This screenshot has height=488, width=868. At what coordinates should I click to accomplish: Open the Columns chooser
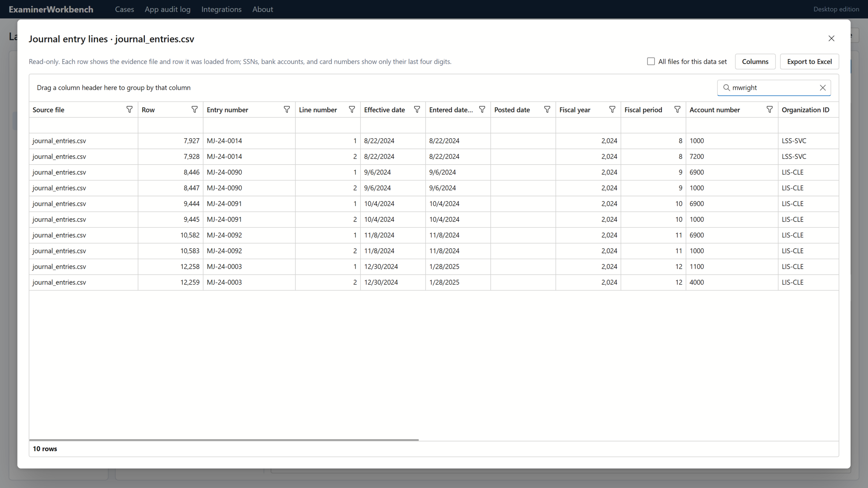755,62
